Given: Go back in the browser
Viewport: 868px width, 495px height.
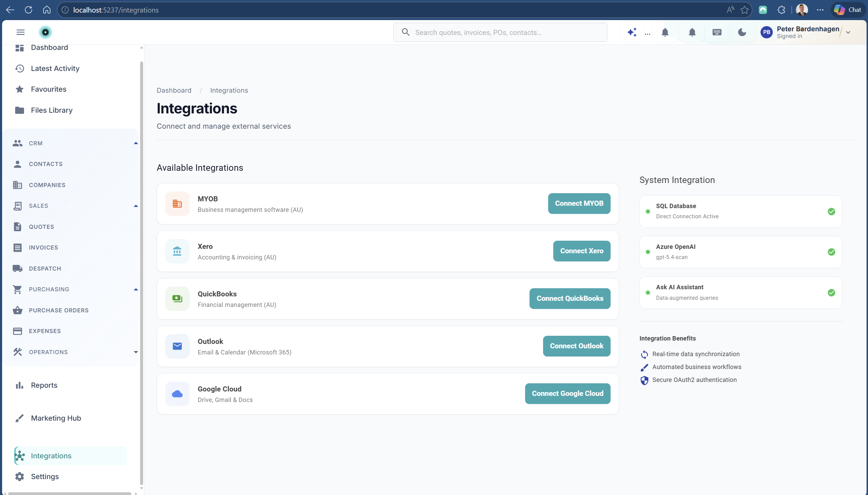Looking at the screenshot, I should (10, 10).
